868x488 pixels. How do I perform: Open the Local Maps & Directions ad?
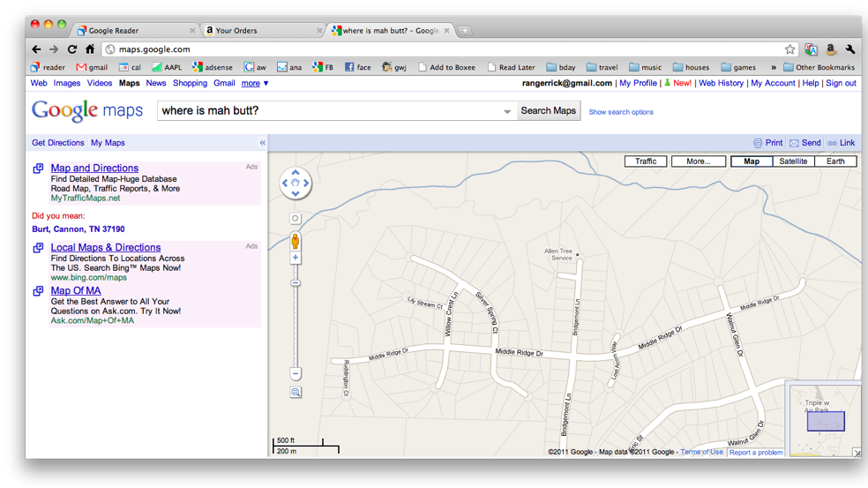(106, 248)
